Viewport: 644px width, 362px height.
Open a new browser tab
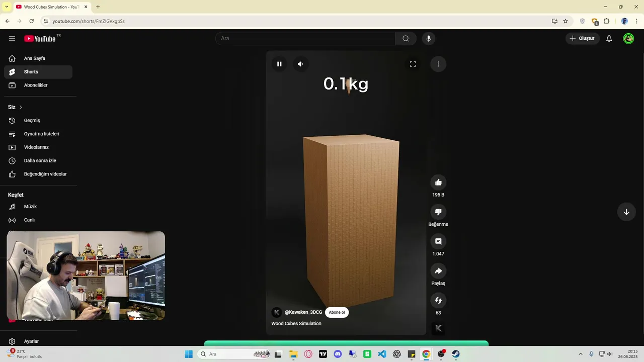point(98,7)
